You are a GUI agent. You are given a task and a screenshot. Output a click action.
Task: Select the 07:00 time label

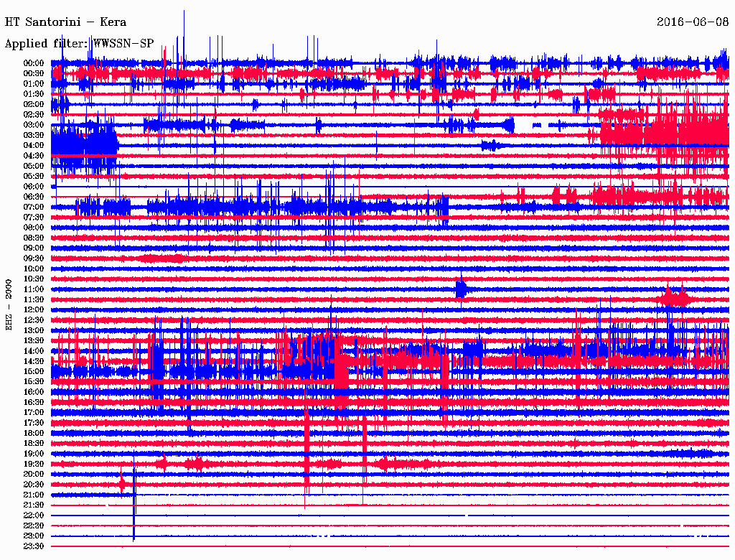34,207
